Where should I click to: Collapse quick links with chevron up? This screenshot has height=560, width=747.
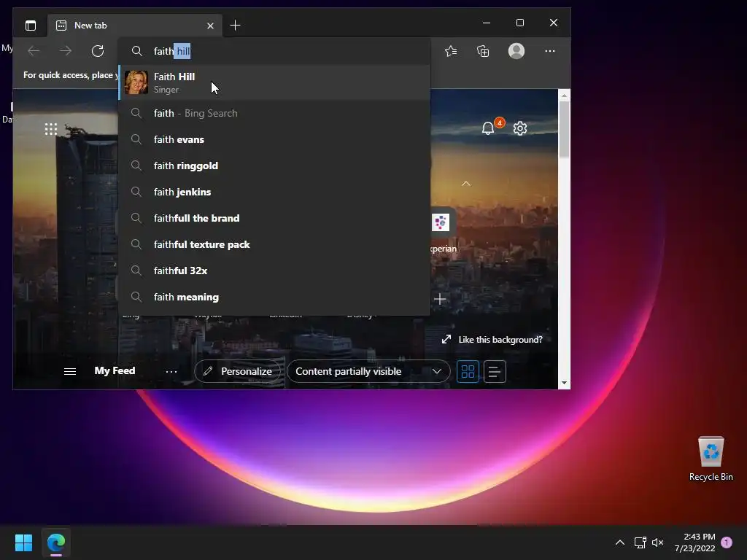point(466,183)
